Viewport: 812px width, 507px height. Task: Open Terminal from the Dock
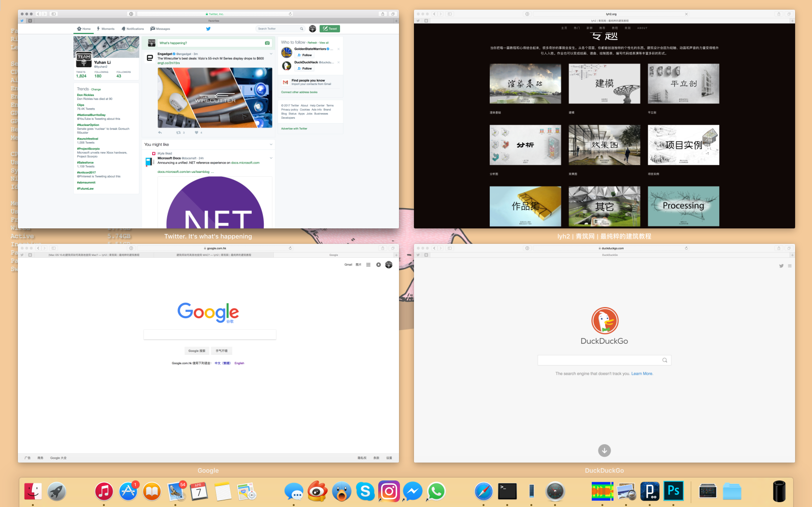pyautogui.click(x=507, y=492)
